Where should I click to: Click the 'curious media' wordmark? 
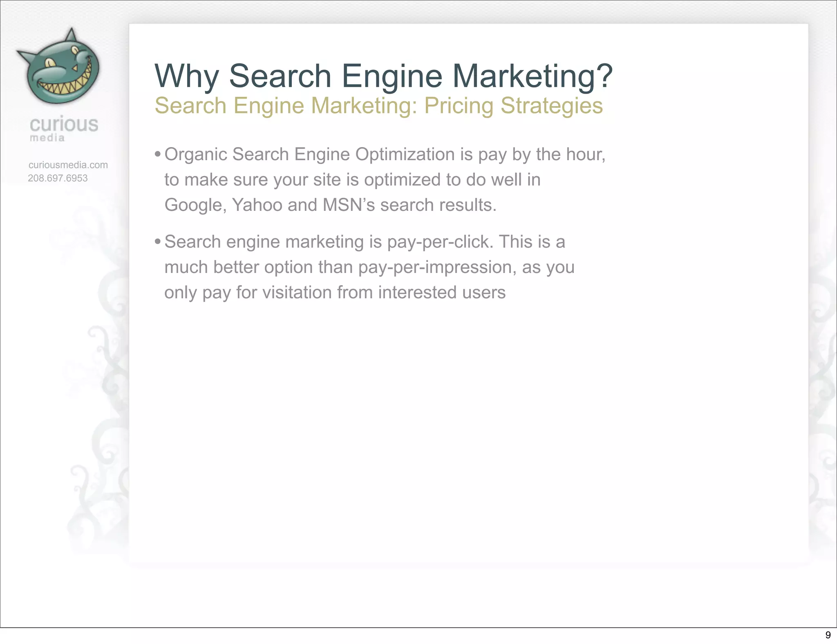click(64, 129)
